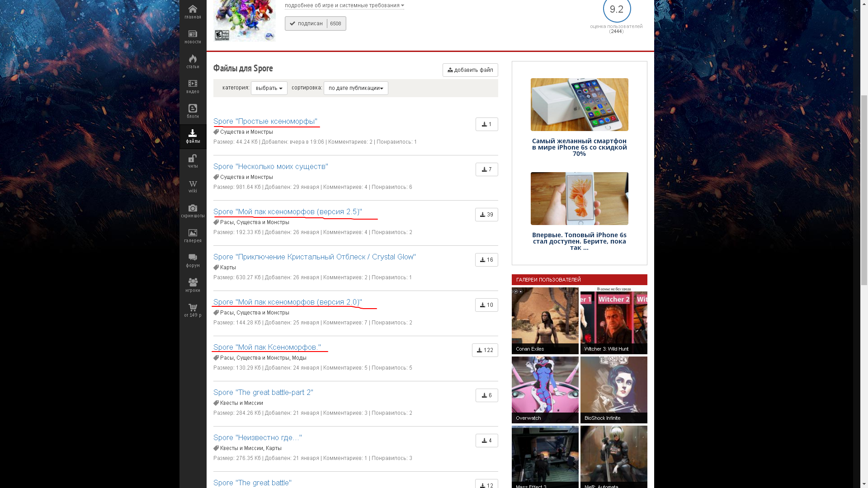
Task: Open the сортировка по дате публикации dropdown
Action: coord(356,88)
